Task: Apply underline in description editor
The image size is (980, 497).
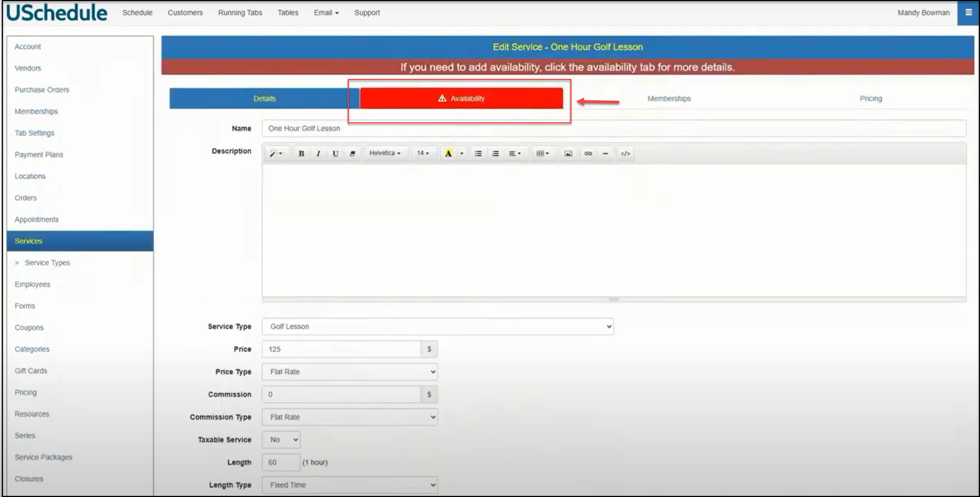Action: (335, 153)
